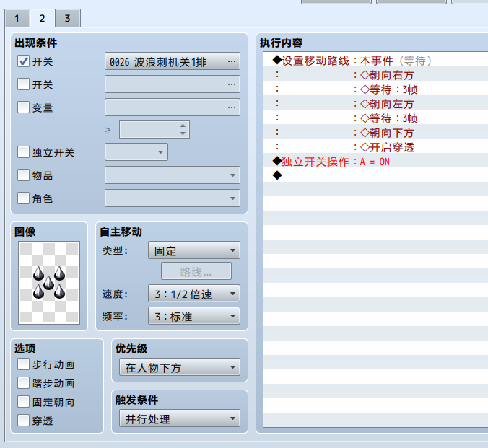Open the 速度 dropdown showing 3：1/2 倍速
Image resolution: width=488 pixels, height=448 pixels.
194,294
